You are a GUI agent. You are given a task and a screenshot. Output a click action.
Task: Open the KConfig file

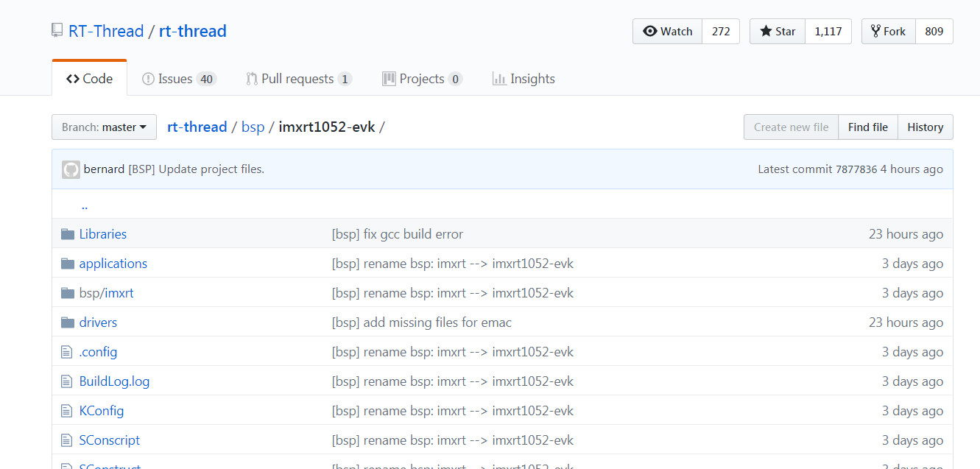[x=102, y=411]
